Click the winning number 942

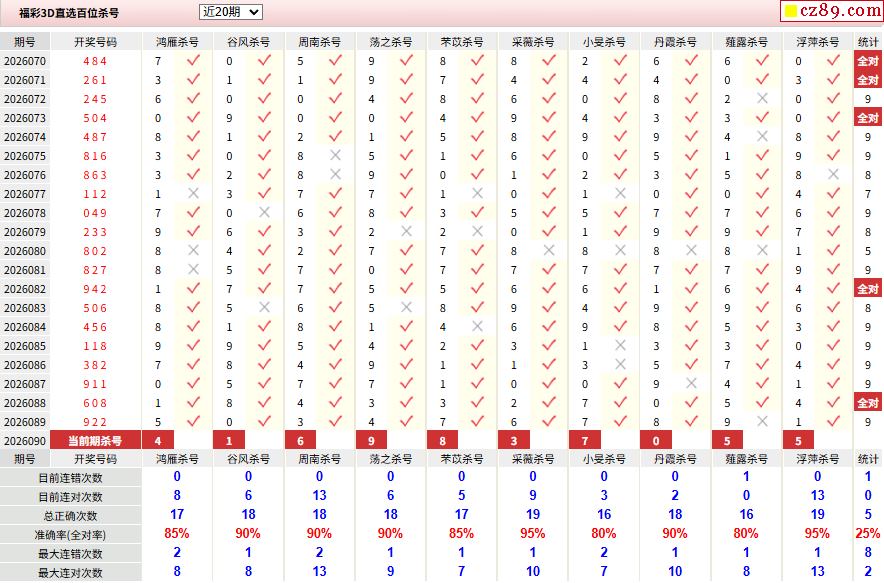tap(95, 289)
